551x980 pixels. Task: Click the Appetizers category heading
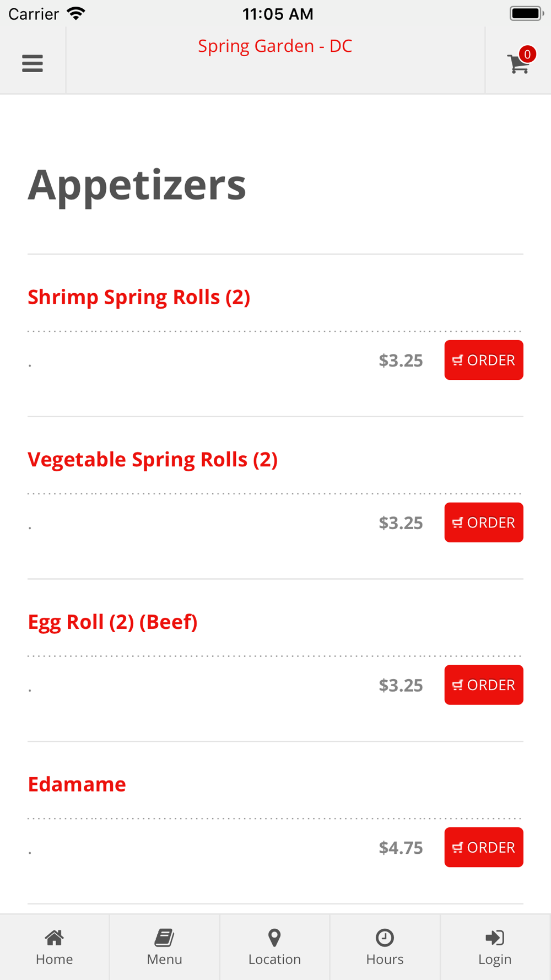click(x=137, y=185)
